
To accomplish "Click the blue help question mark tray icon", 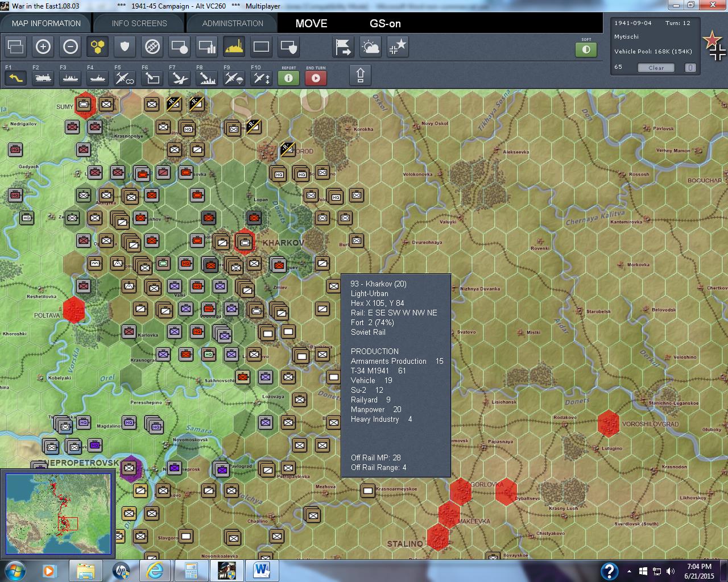I will coord(609,571).
